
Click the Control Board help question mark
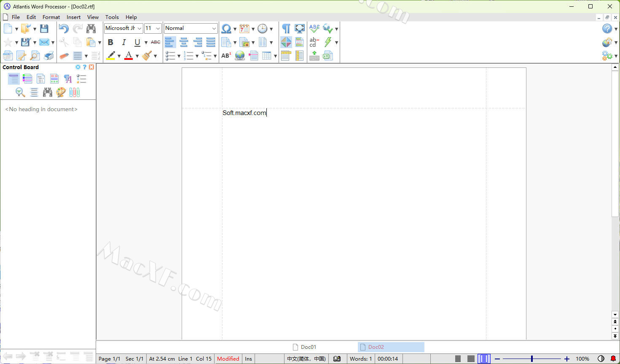click(x=85, y=67)
